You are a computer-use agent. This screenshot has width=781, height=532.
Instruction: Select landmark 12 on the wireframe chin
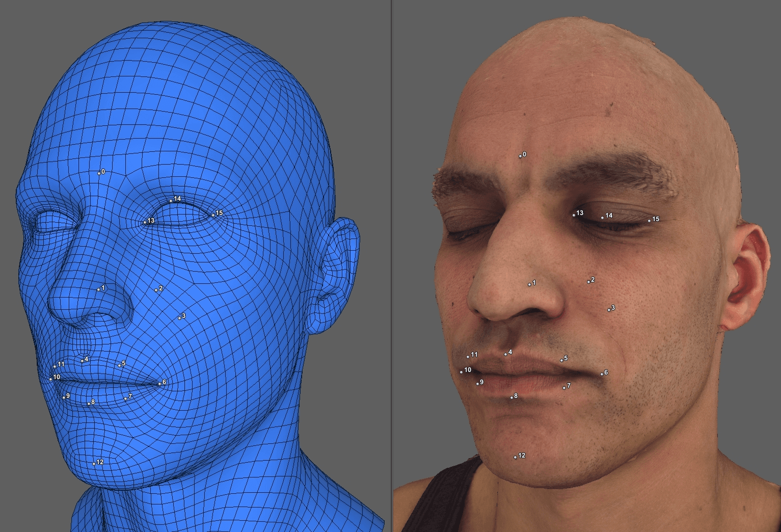pyautogui.click(x=94, y=464)
